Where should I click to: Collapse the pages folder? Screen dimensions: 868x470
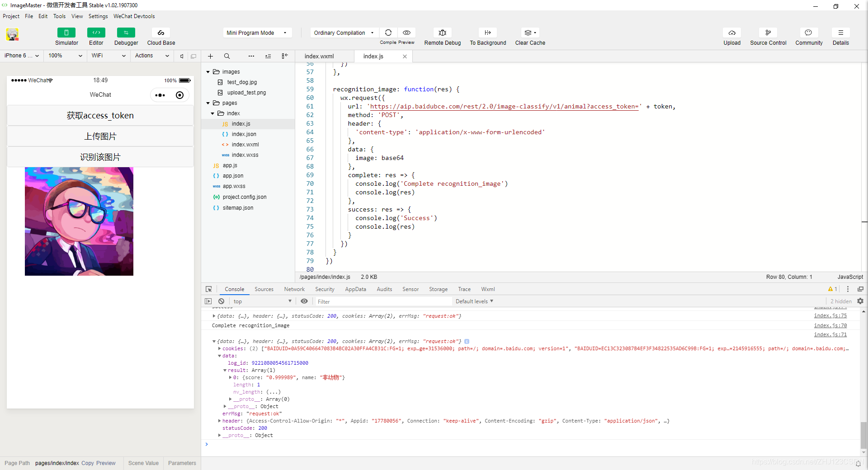208,103
